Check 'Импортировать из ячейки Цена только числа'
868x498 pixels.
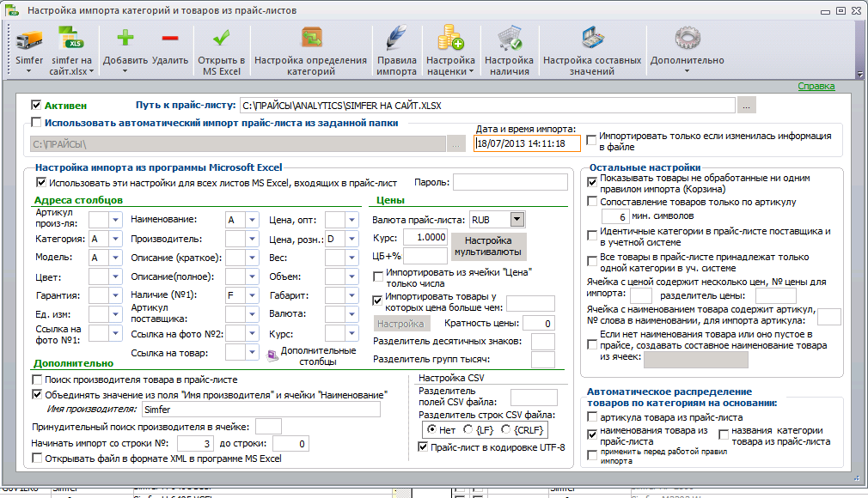pyautogui.click(x=378, y=276)
